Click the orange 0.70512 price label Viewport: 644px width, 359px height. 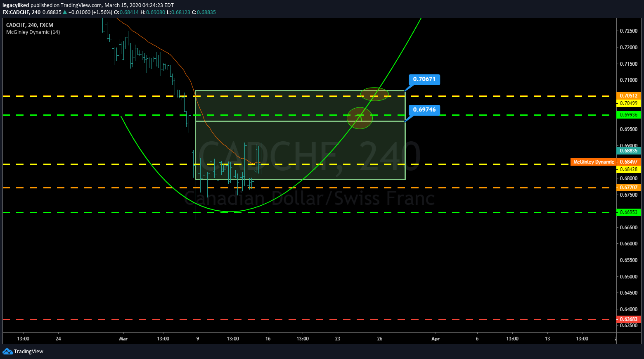point(628,96)
